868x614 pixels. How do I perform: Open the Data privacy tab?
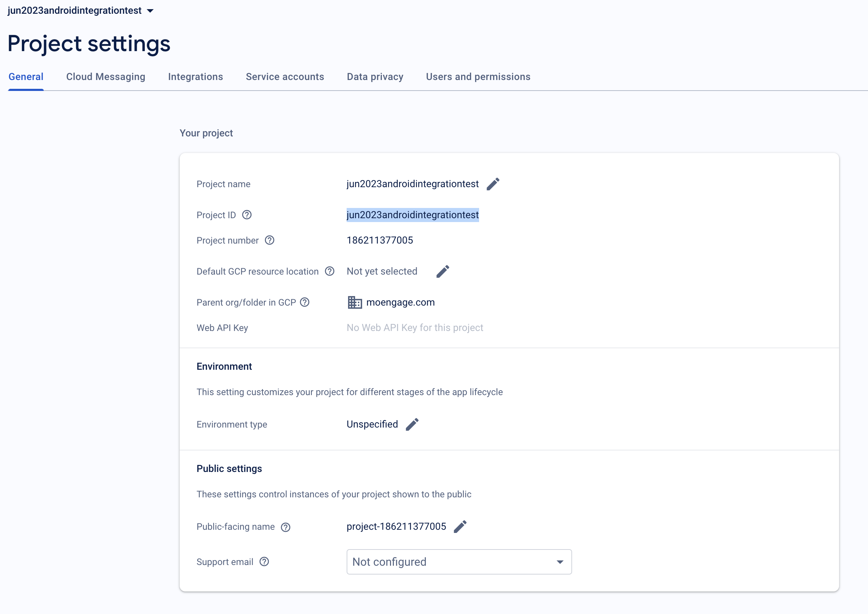coord(375,77)
